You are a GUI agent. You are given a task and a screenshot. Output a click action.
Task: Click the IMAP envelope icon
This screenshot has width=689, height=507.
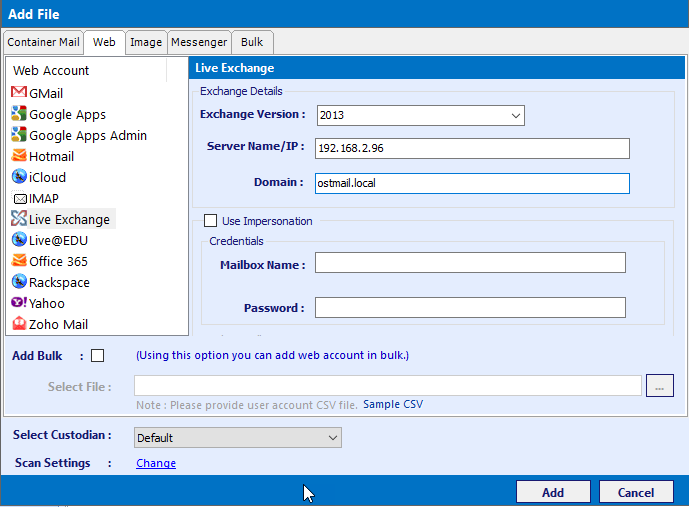tap(20, 199)
